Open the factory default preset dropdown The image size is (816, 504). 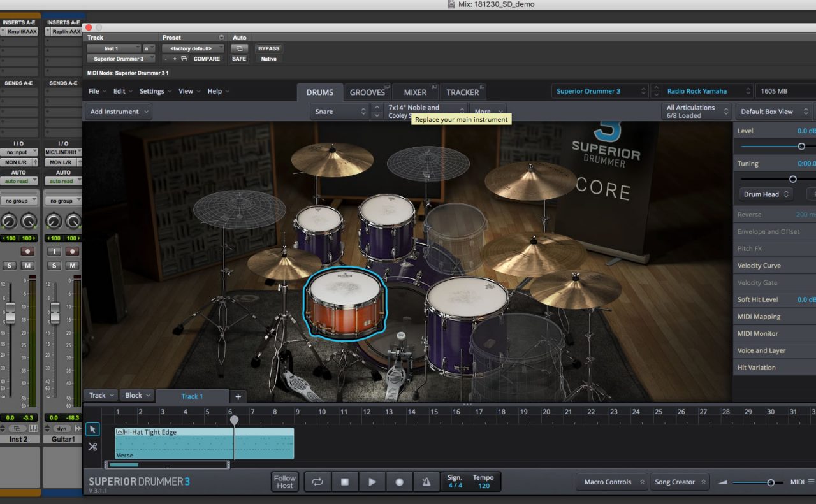(193, 48)
